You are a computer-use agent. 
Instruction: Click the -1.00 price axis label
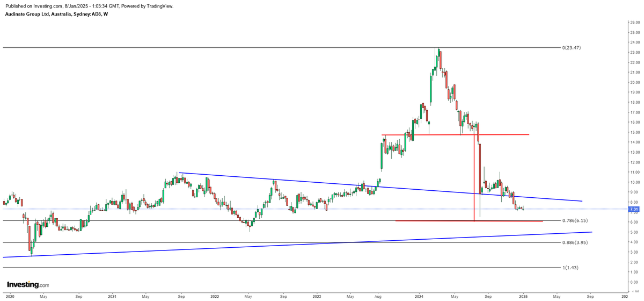tap(634, 291)
